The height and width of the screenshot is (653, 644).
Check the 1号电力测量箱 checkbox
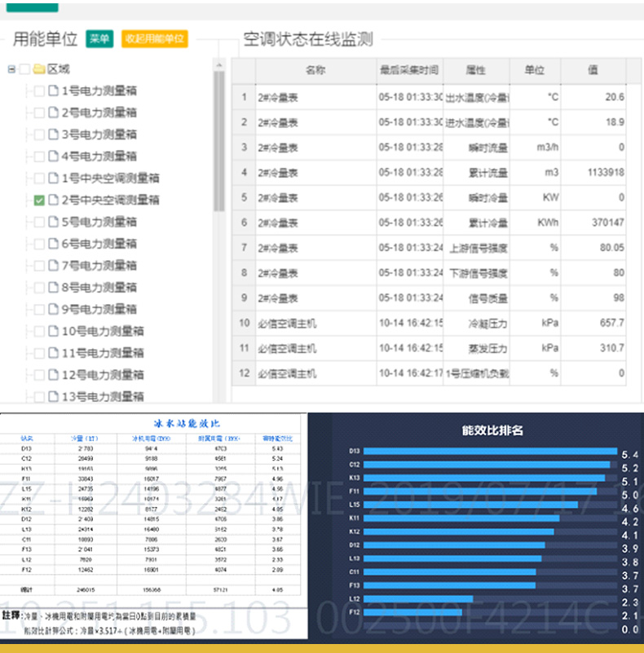click(39, 90)
